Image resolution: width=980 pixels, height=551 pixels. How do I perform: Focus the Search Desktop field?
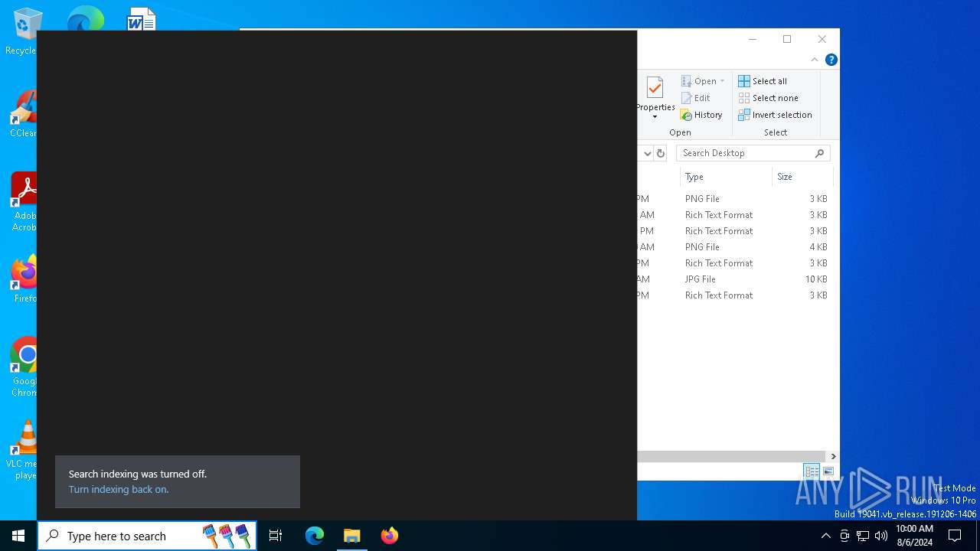pyautogui.click(x=753, y=153)
